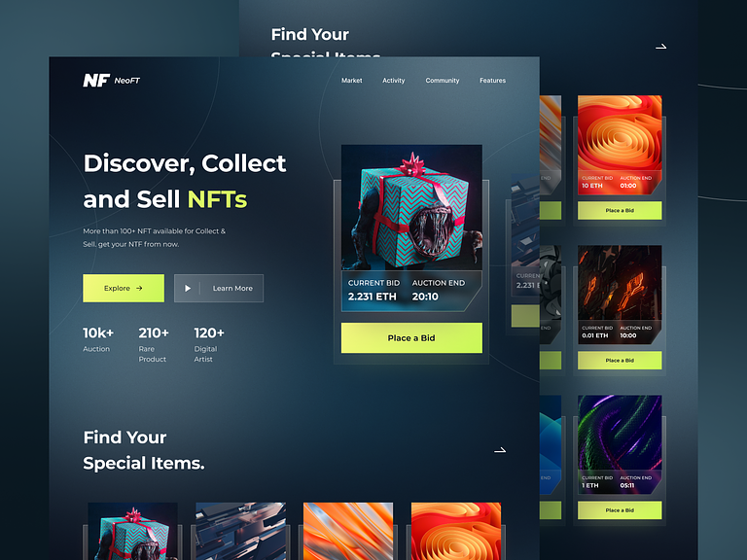Image resolution: width=747 pixels, height=560 pixels.
Task: Go to the Activity nav link
Action: pos(394,81)
